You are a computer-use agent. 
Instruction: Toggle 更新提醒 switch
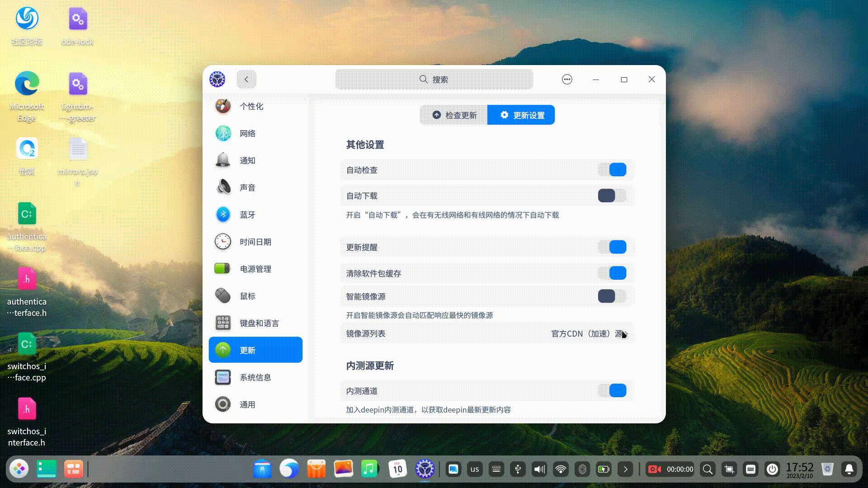pos(612,247)
